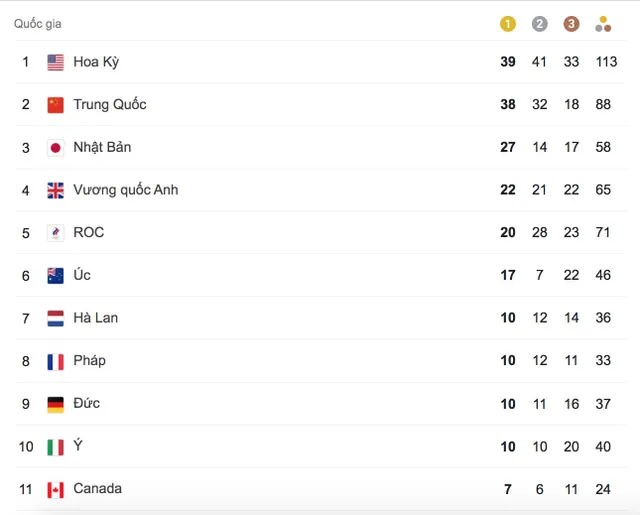Click the Nhật Bản flag icon
The height and width of the screenshot is (515, 640).
tap(56, 148)
